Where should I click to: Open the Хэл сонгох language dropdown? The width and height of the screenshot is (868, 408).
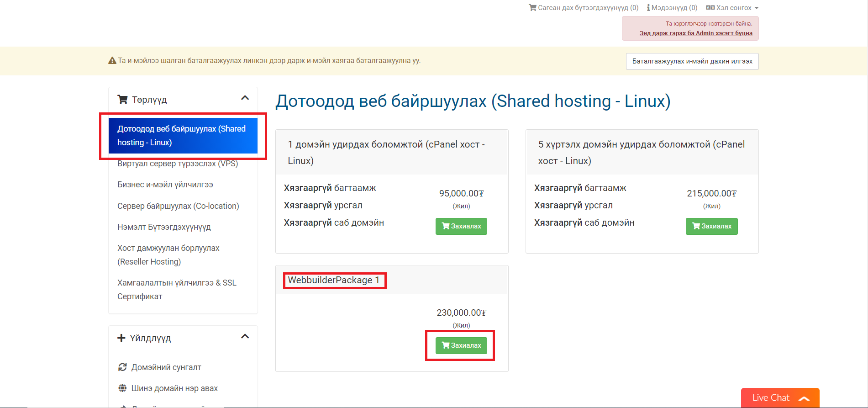point(732,8)
